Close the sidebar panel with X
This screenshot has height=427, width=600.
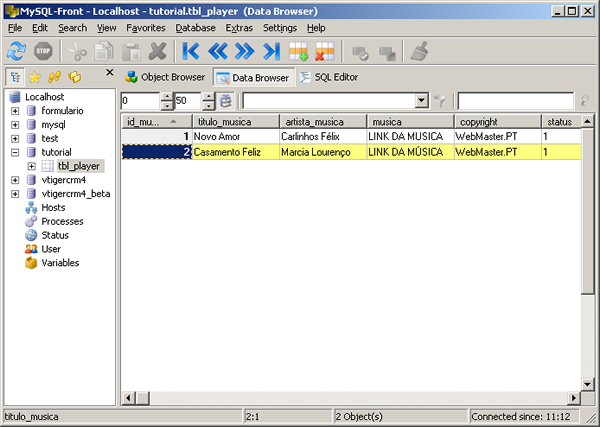pos(110,72)
